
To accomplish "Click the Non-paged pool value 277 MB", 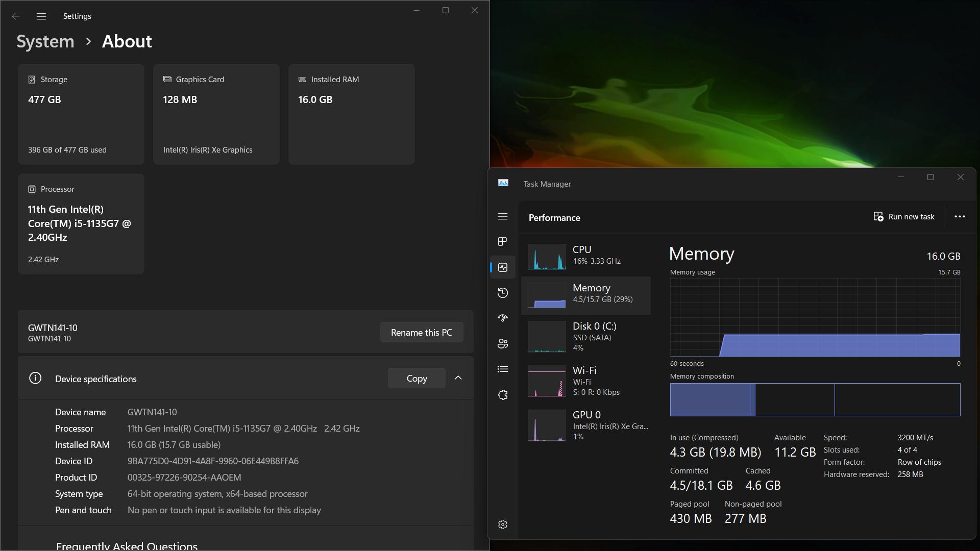I will point(746,519).
